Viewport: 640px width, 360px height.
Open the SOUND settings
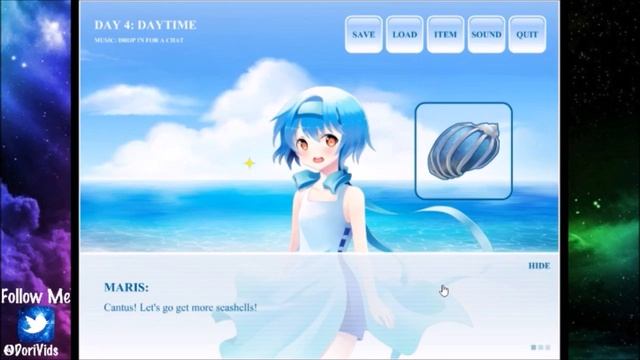click(x=486, y=35)
